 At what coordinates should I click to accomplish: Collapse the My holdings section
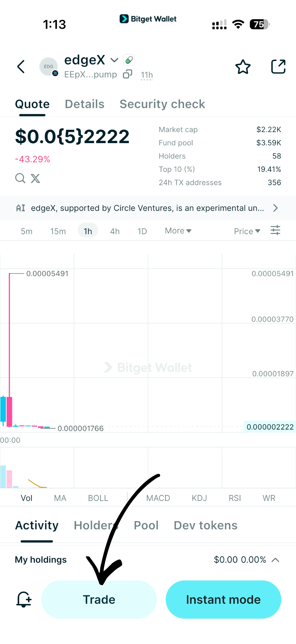pyautogui.click(x=276, y=560)
